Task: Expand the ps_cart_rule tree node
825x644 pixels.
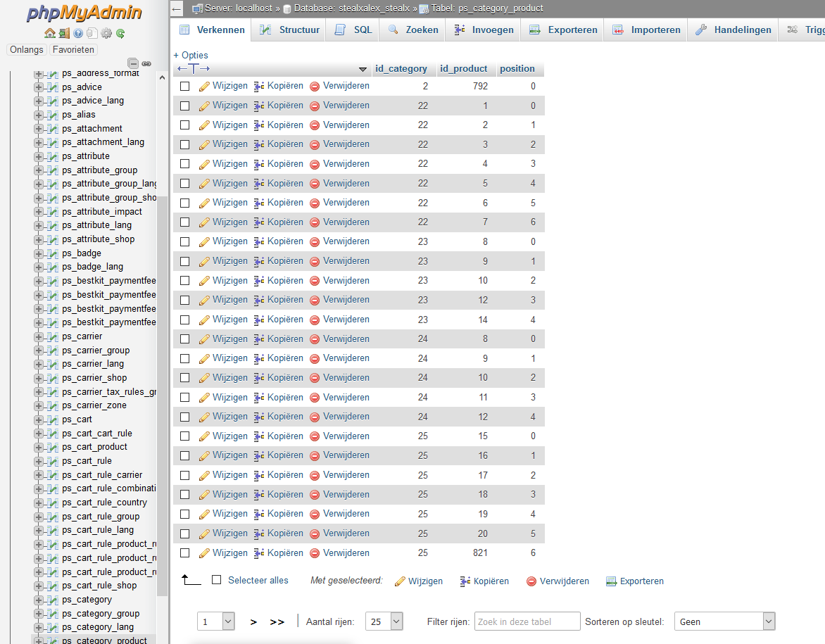Action: [39, 461]
